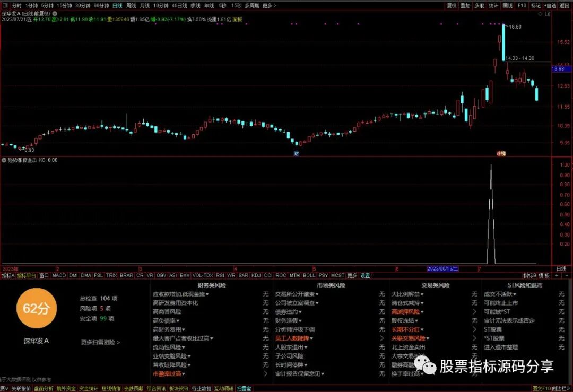Click the 2023/06/13 date label on time axis
Image resolution: width=573 pixels, height=392 pixels.
(x=442, y=268)
